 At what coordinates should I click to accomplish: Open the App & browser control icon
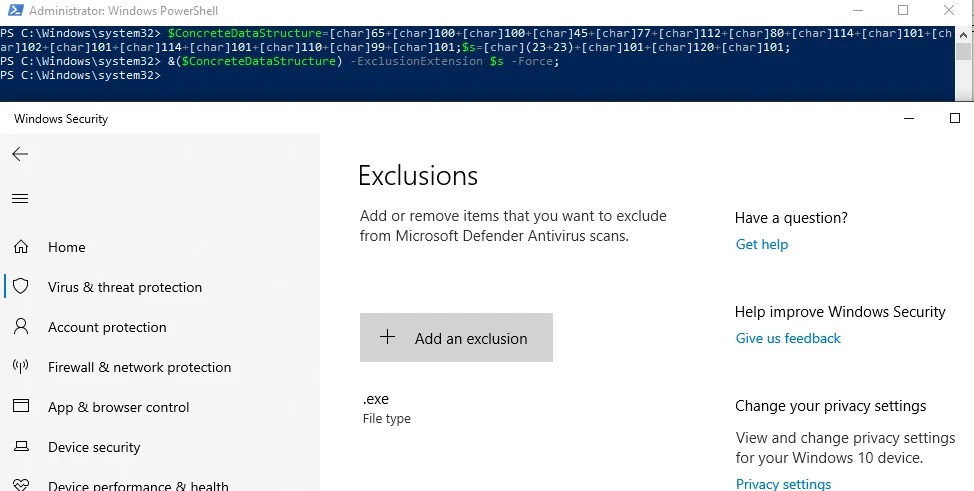tap(20, 407)
